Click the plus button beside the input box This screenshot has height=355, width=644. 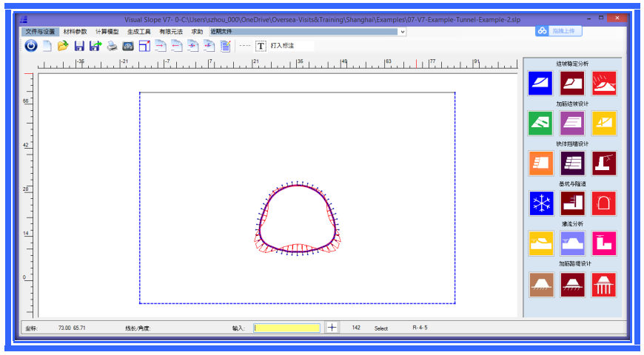[332, 328]
